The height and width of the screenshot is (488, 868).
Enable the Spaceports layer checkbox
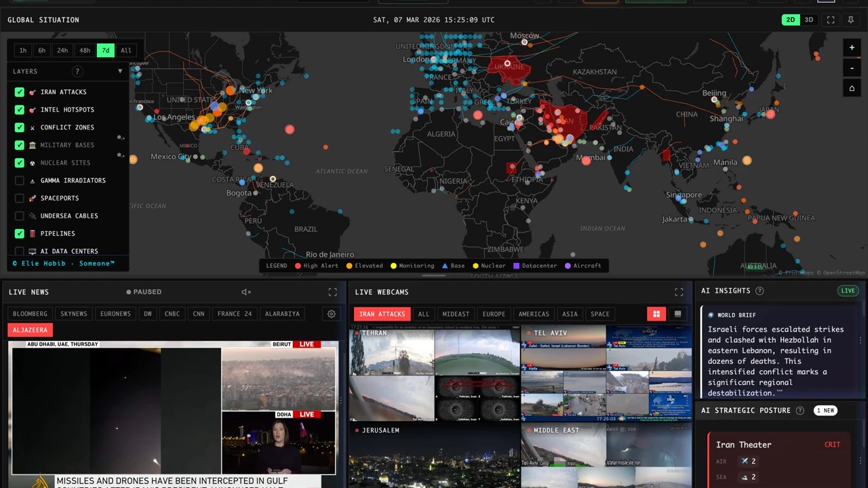coord(20,198)
